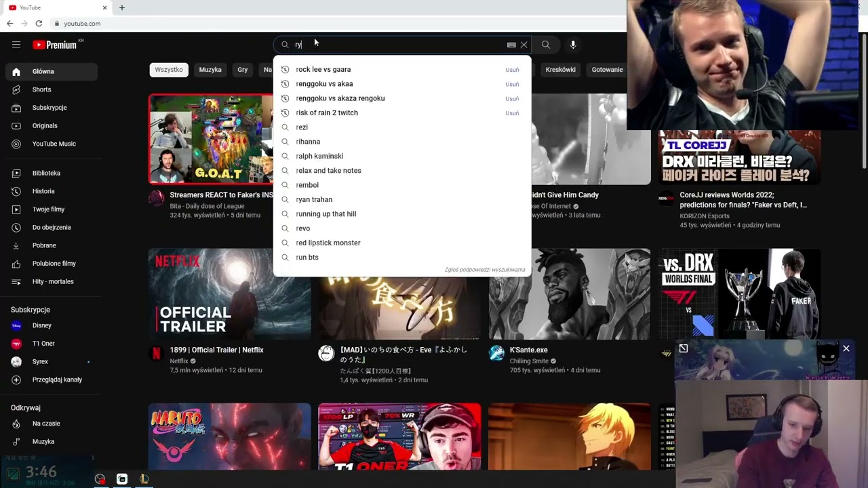Select suggestion rezi

pyautogui.click(x=402, y=127)
